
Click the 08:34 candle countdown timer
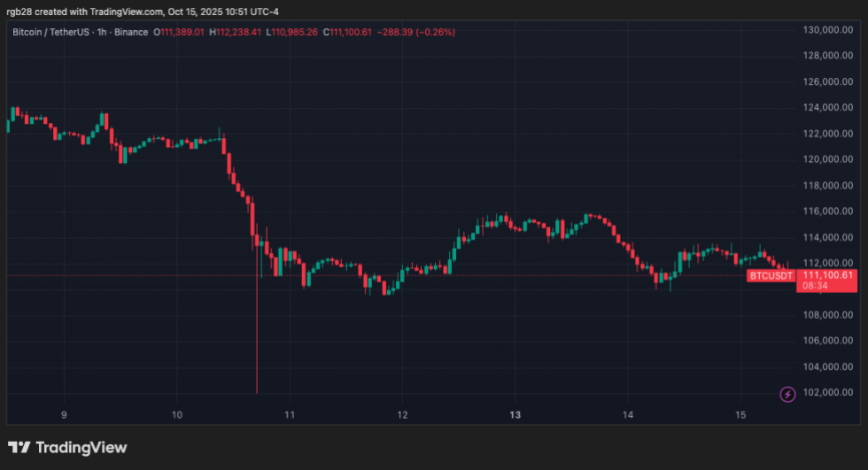click(x=815, y=287)
